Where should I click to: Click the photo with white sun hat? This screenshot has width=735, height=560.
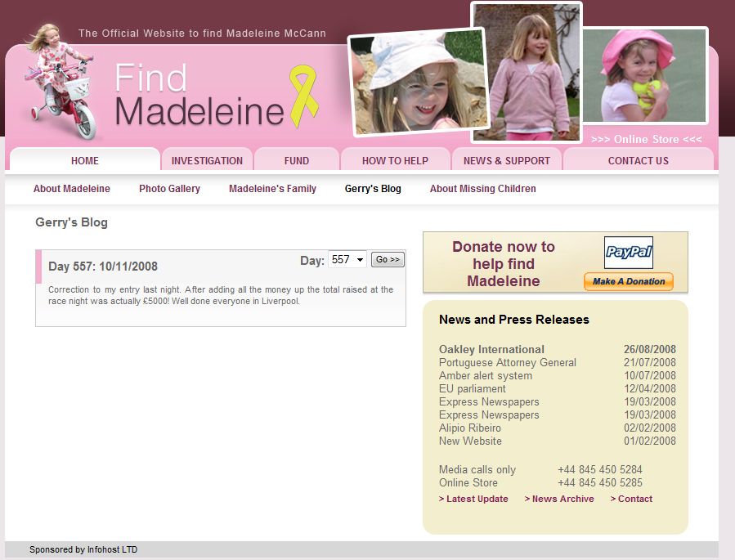(x=416, y=82)
